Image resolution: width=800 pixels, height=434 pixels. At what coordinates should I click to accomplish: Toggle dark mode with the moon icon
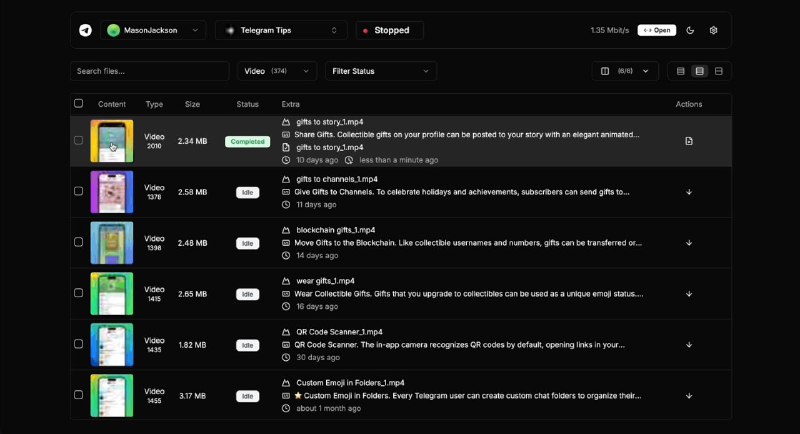690,30
